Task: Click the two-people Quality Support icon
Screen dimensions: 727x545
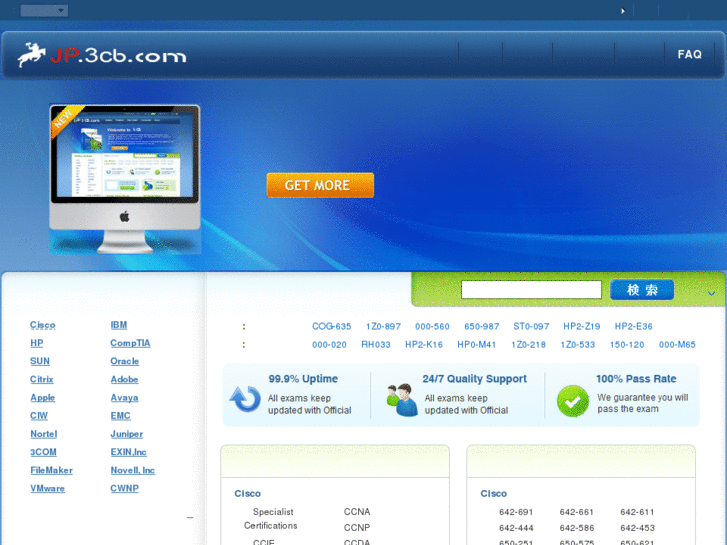Action: 402,400
